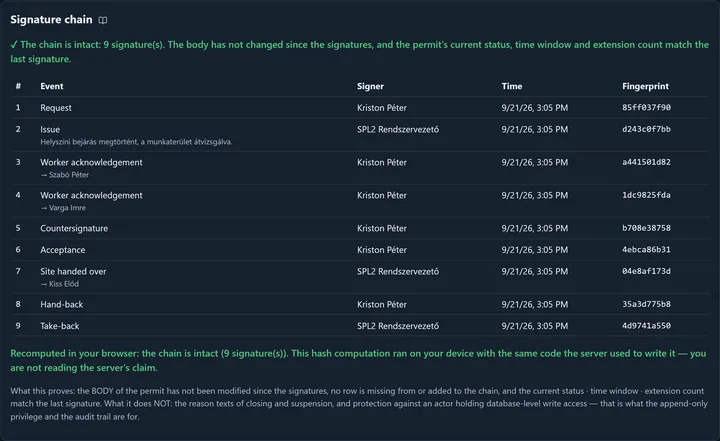Click the time in the Acceptance row

pyautogui.click(x=534, y=250)
